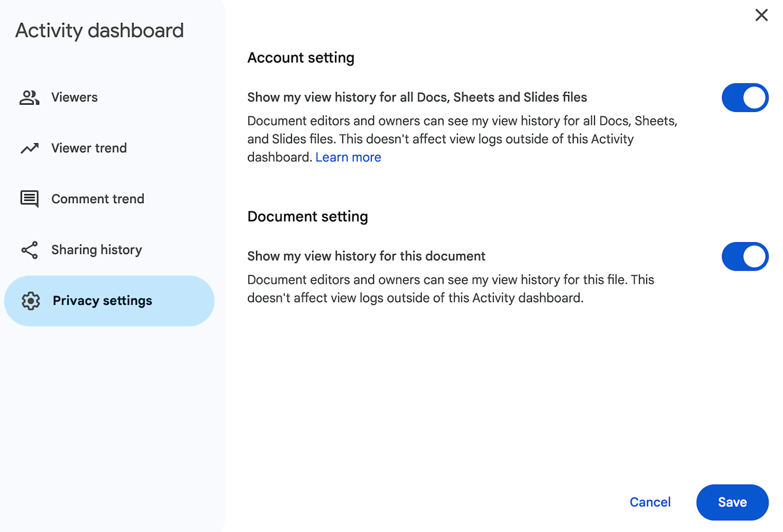Click 'Show my view history for this document' text
This screenshot has height=532, width=783.
coord(366,256)
